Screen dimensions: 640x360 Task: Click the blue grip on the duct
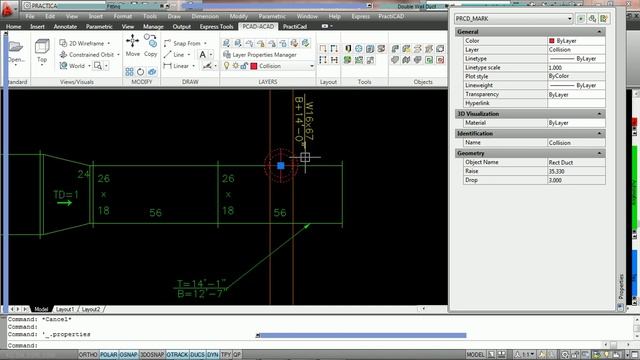(281, 165)
